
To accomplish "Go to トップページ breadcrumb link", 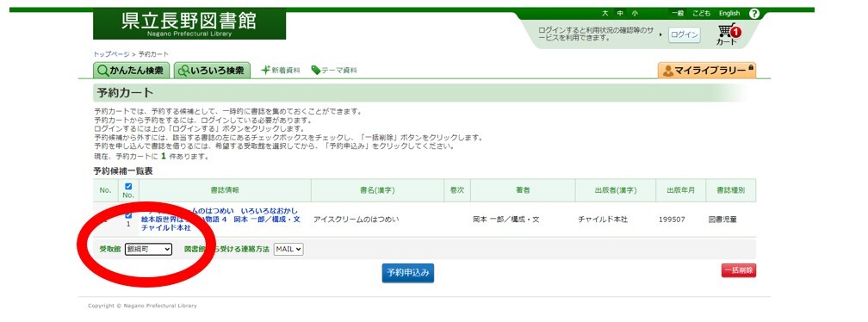I will pos(111,54).
